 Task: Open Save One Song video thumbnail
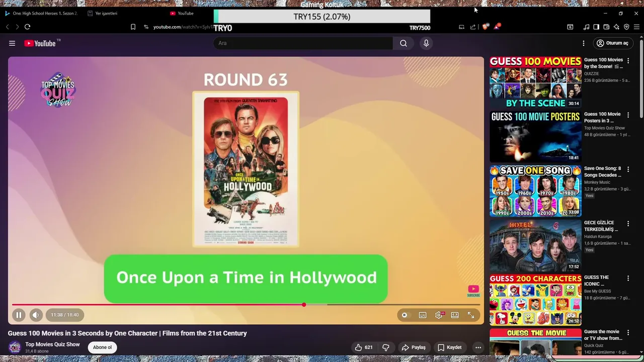tap(535, 191)
